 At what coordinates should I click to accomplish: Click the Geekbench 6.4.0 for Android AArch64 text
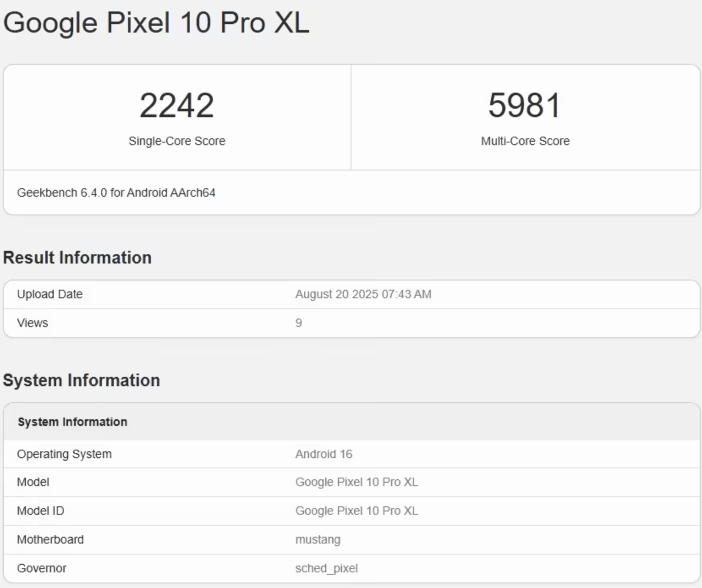[x=116, y=193]
